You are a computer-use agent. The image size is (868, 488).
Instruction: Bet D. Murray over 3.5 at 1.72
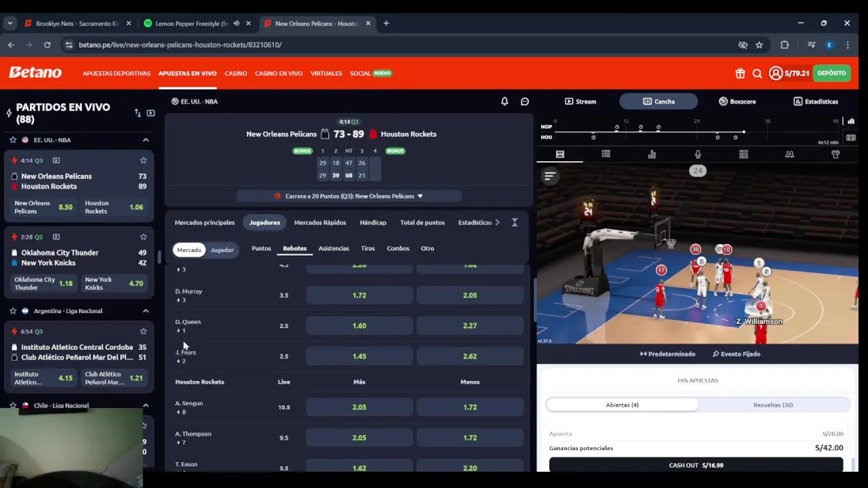click(359, 296)
